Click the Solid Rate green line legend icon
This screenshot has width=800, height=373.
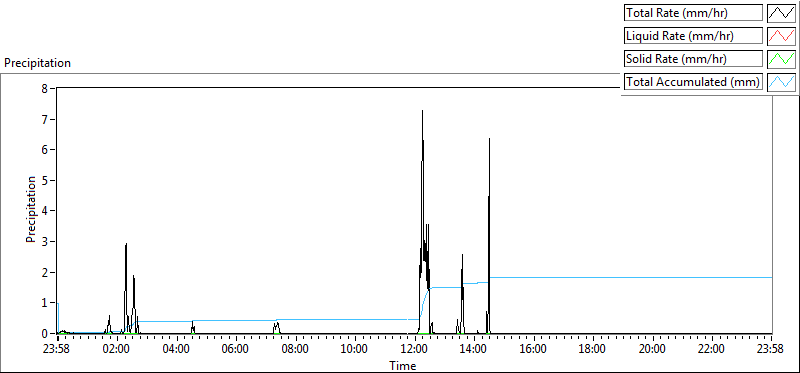click(x=781, y=59)
